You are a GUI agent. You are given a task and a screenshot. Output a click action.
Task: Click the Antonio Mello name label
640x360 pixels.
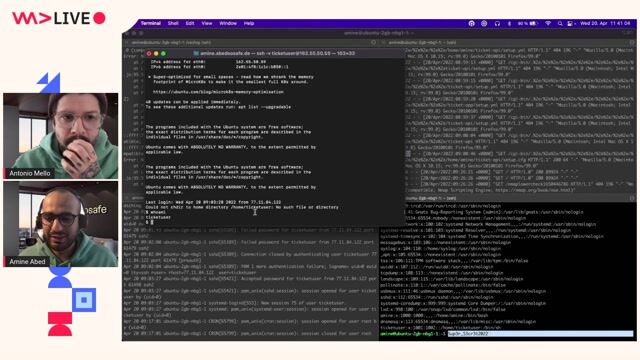point(29,173)
